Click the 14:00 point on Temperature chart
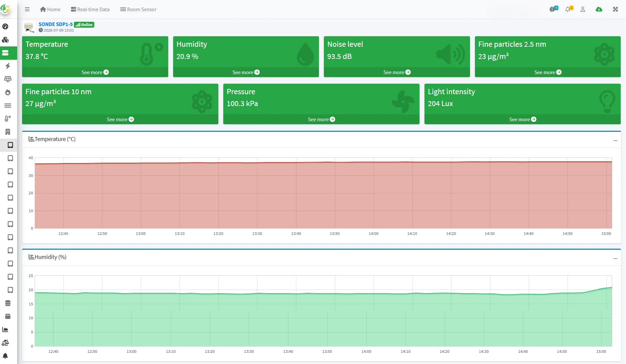 [374, 162]
